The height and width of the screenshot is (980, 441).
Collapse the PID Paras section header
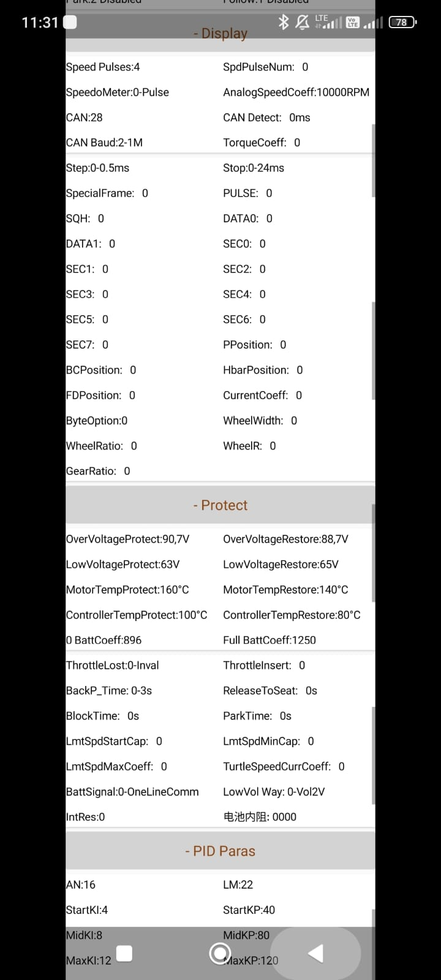221,851
